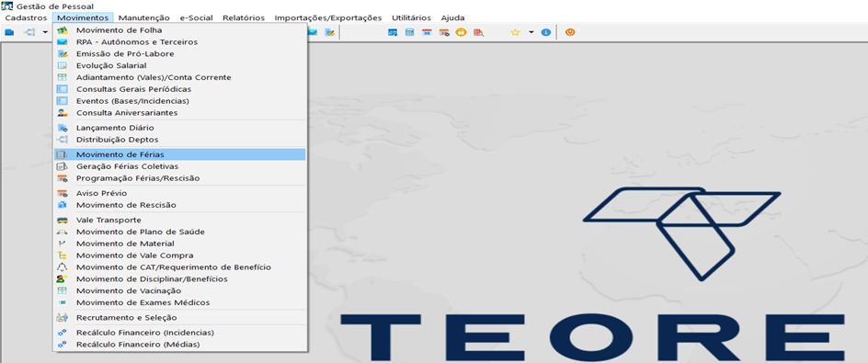The width and height of the screenshot is (868, 363).
Task: Select Movimento de Folha
Action: pyautogui.click(x=179, y=30)
